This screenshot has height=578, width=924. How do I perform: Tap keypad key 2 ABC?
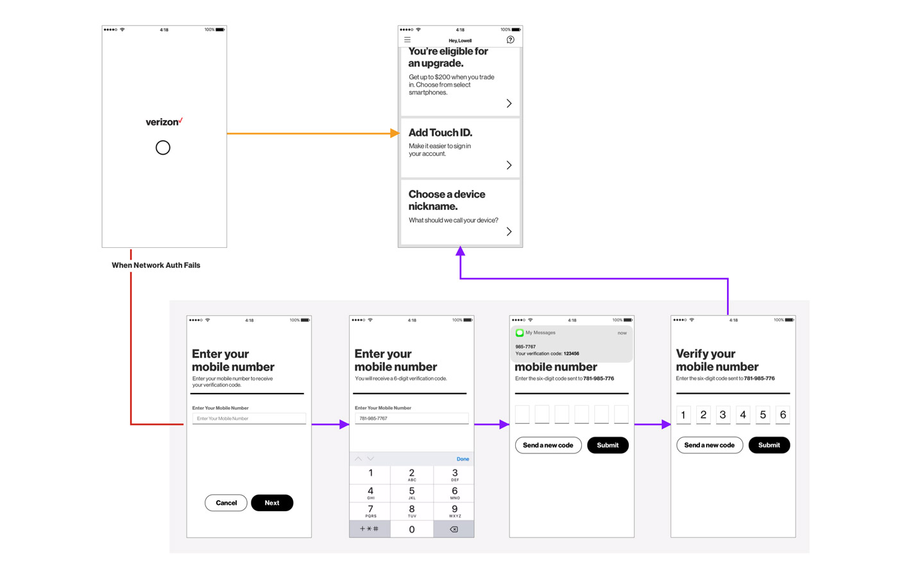[412, 475]
